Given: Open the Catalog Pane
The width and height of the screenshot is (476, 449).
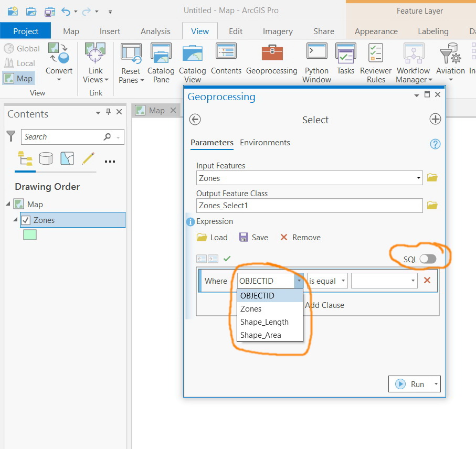Looking at the screenshot, I should pyautogui.click(x=161, y=63).
